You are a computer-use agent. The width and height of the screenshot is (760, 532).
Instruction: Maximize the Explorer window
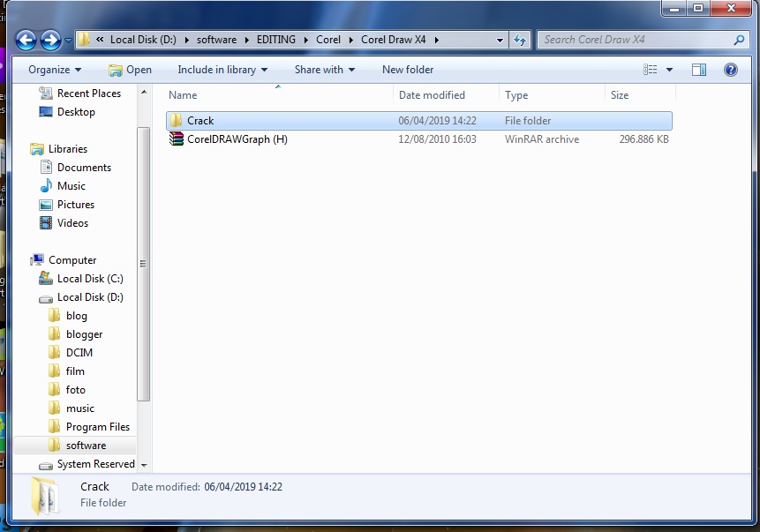point(698,8)
